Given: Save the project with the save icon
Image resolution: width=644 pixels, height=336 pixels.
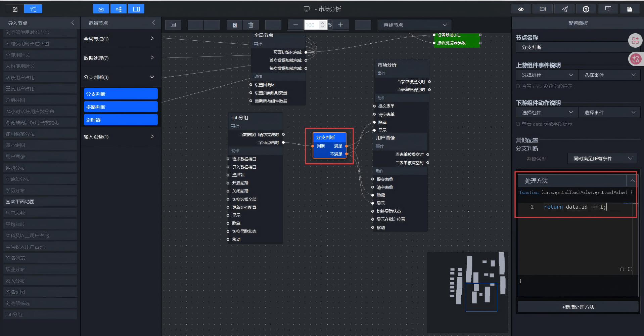Looking at the screenshot, I should coord(630,9).
